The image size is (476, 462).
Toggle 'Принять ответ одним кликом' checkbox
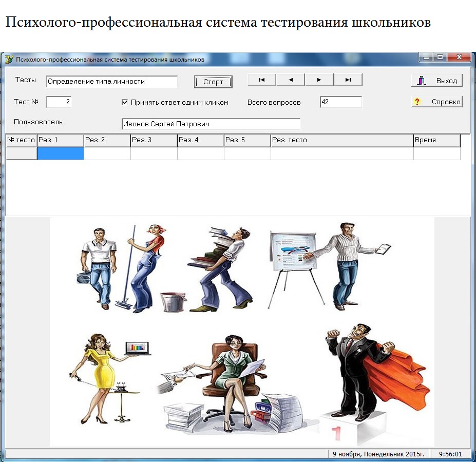tap(124, 102)
